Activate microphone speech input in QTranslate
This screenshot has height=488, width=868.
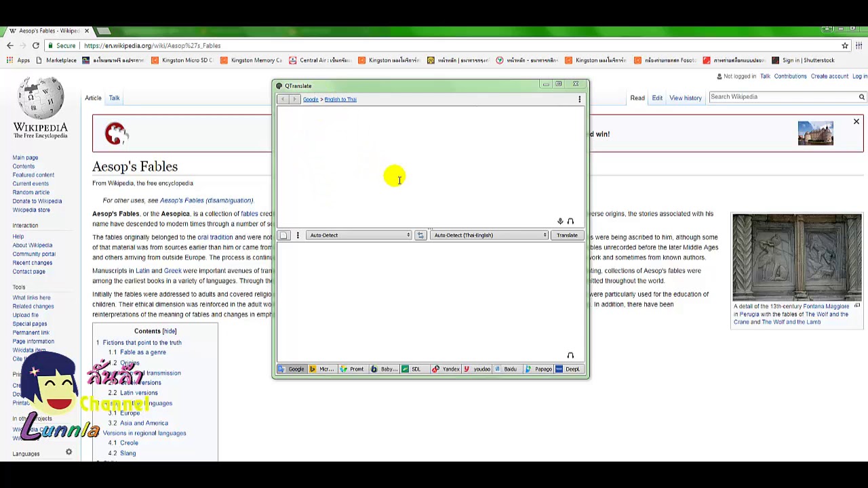pos(560,222)
